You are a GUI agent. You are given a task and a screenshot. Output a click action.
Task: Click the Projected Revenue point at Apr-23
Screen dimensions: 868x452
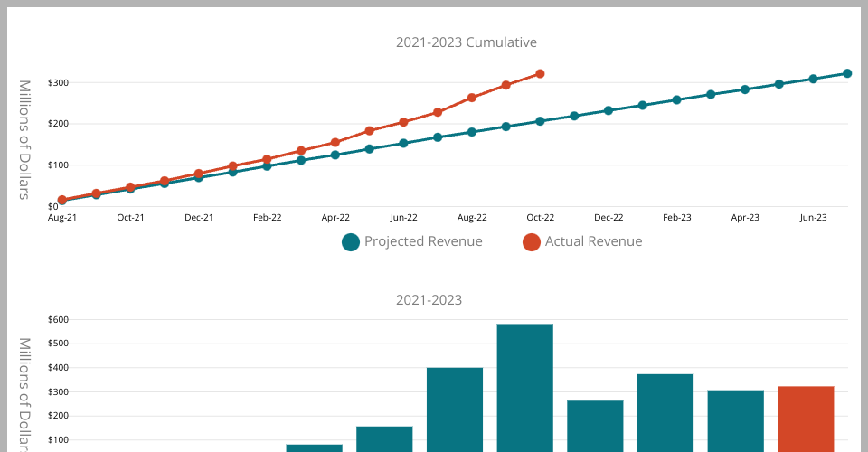coord(745,89)
